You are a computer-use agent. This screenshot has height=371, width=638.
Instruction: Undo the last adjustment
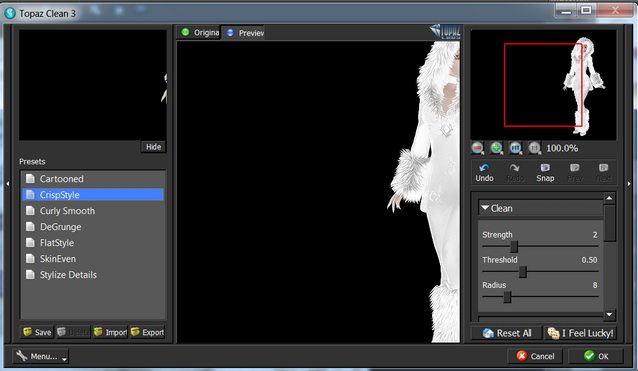[x=484, y=172]
